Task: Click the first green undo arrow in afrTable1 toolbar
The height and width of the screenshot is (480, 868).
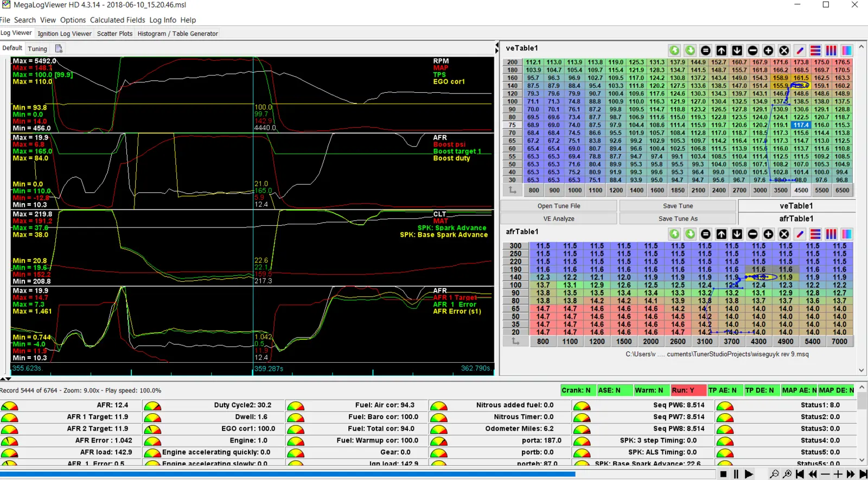Action: pos(674,234)
